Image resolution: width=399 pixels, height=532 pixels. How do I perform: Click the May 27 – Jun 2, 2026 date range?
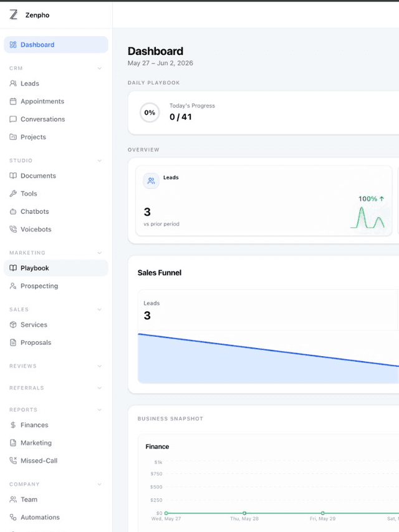coord(160,63)
